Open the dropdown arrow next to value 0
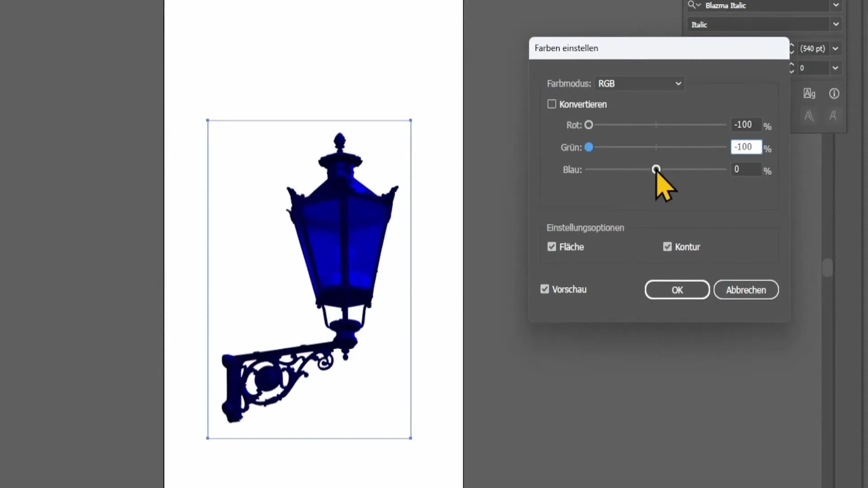This screenshot has height=488, width=868. (835, 68)
